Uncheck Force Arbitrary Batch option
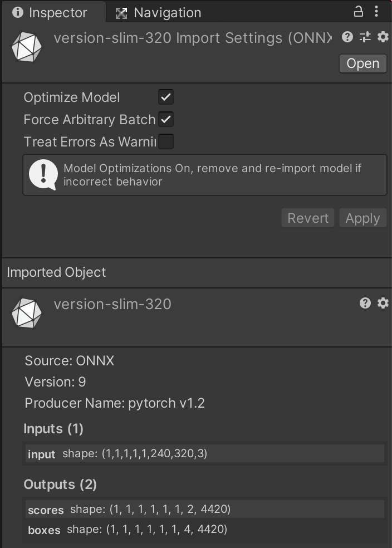The height and width of the screenshot is (548, 392). pyautogui.click(x=166, y=119)
